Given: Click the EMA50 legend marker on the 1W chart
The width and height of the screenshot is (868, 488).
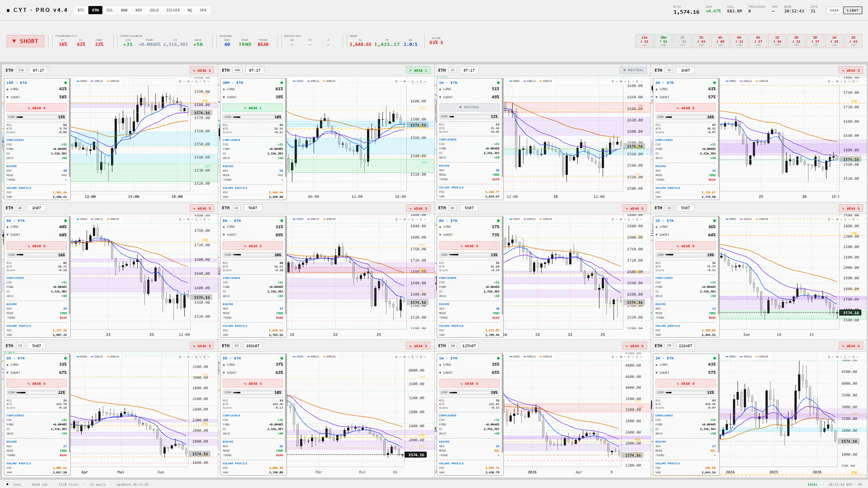Looking at the screenshot, I should tap(545, 357).
